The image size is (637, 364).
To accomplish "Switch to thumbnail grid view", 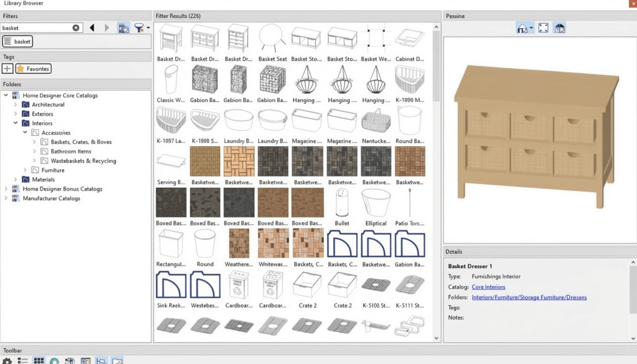I will 39,361.
